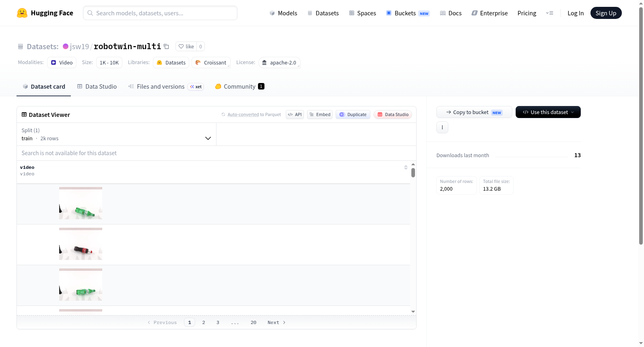The width and height of the screenshot is (644, 347).
Task: Open the Log In link
Action: [x=576, y=13]
